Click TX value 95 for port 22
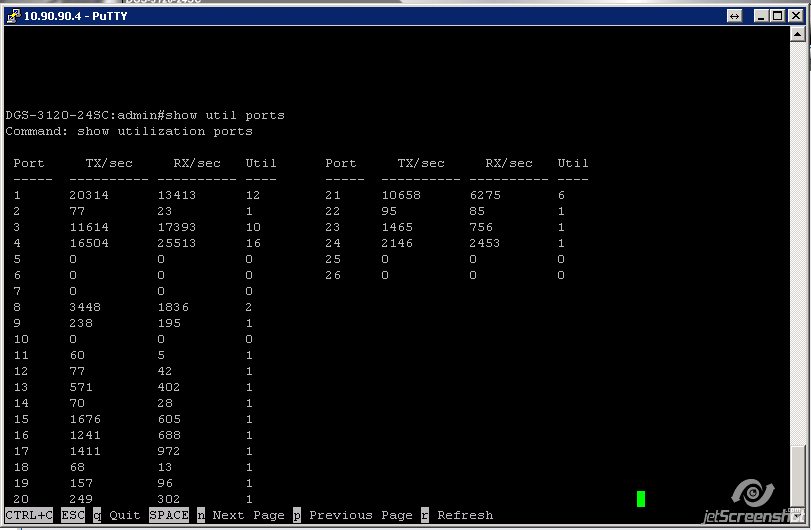Viewport: 811px width, 530px height. coord(389,211)
